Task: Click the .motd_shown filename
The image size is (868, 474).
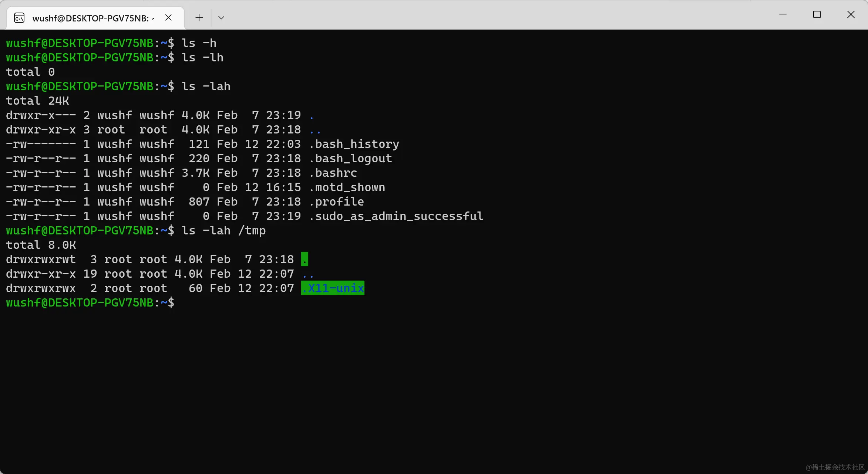Action: [x=347, y=187]
